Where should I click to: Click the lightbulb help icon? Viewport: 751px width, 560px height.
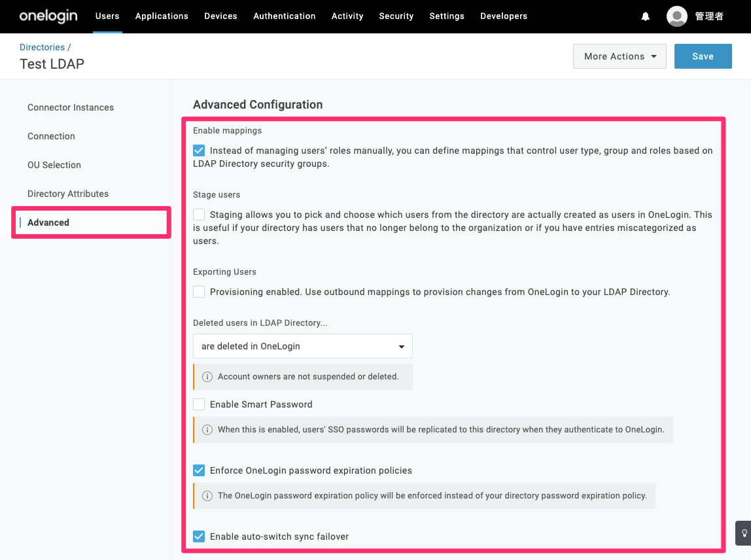pyautogui.click(x=744, y=533)
